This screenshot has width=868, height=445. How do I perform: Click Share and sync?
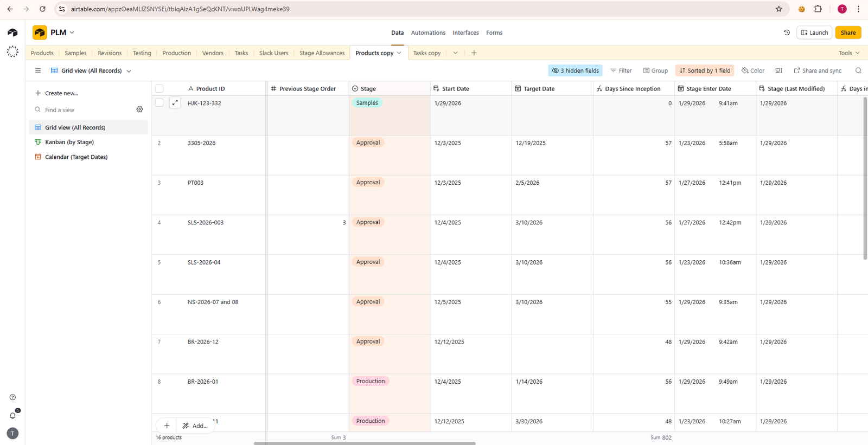[818, 70]
